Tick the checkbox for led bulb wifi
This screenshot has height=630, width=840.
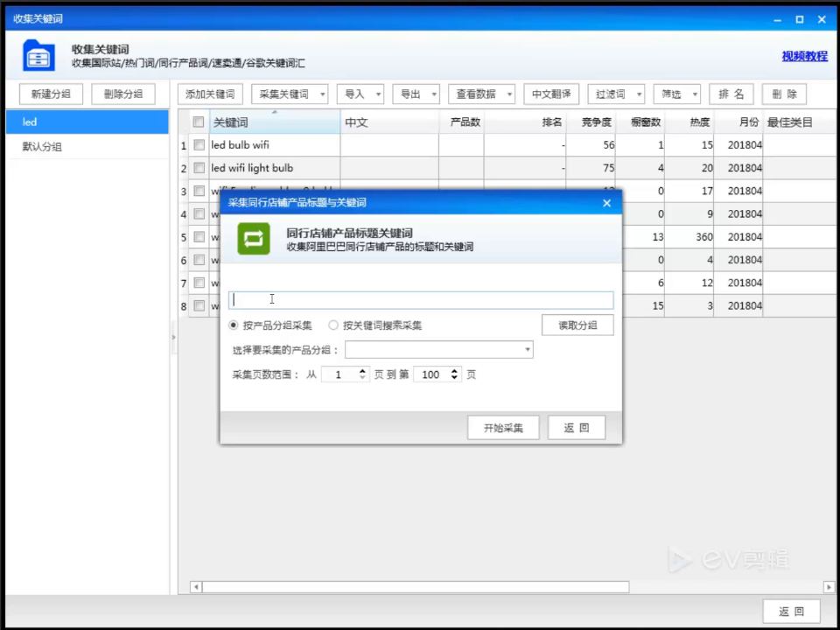[199, 145]
